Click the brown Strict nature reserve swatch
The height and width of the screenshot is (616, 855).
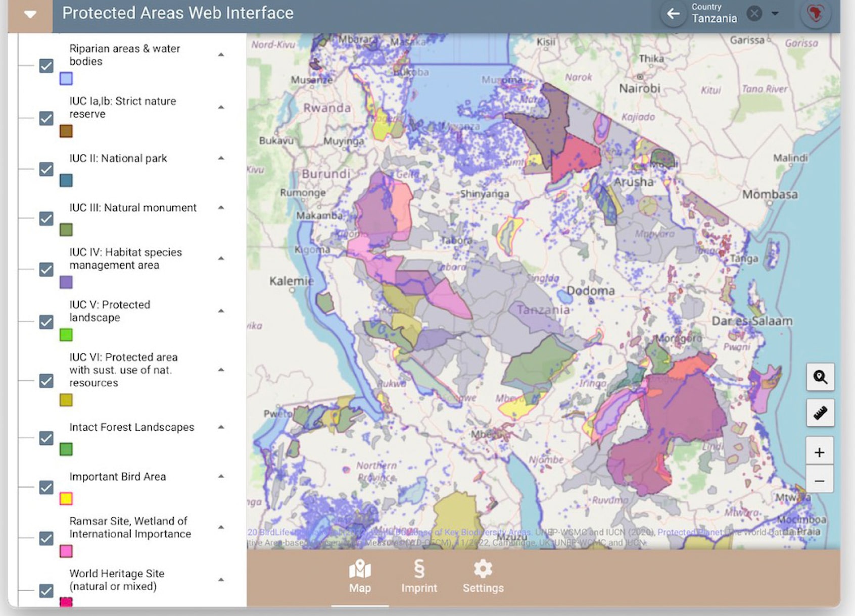[66, 131]
